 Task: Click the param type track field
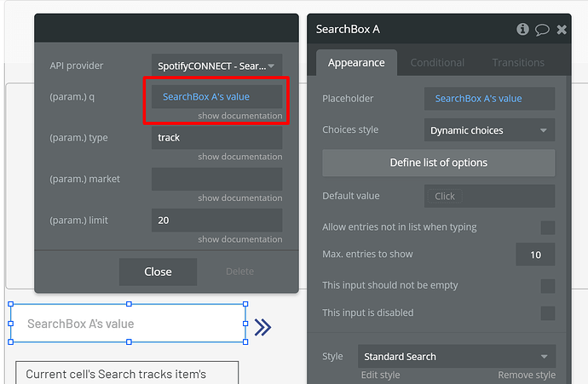216,137
